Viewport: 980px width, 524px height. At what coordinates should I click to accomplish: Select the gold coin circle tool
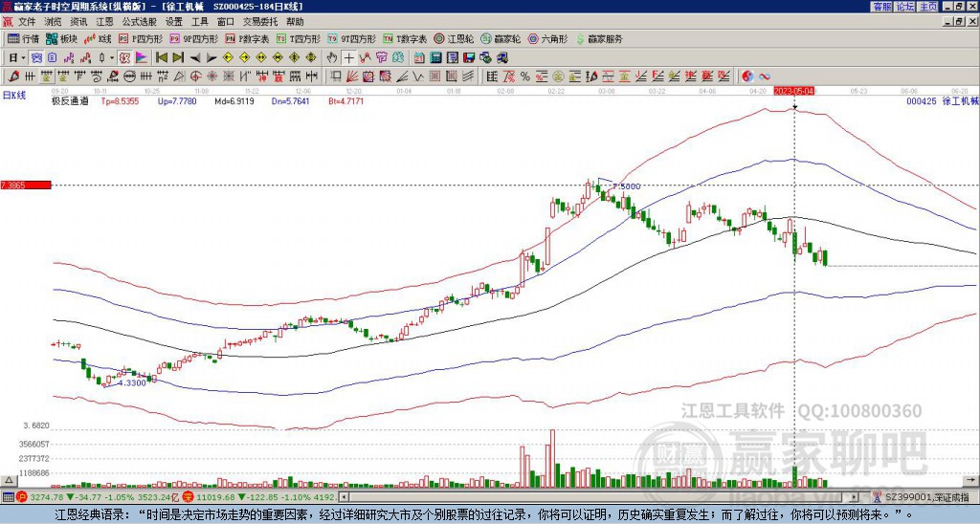click(x=558, y=76)
